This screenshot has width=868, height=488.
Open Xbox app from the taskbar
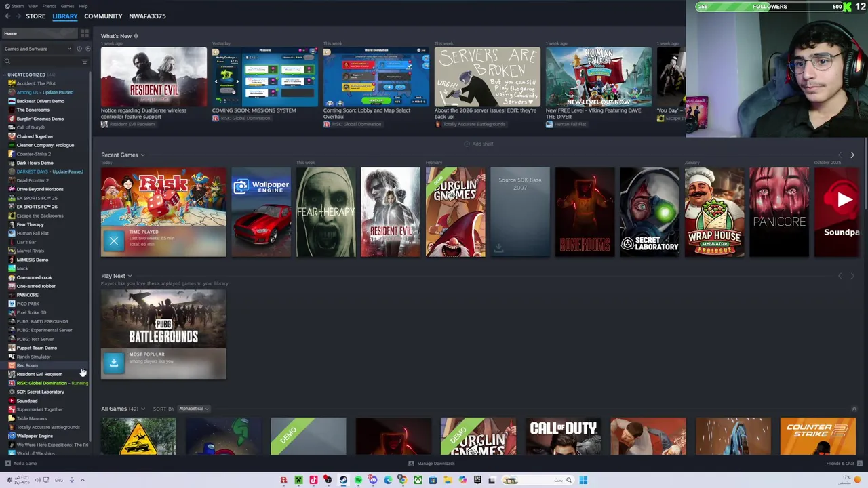pos(418,480)
